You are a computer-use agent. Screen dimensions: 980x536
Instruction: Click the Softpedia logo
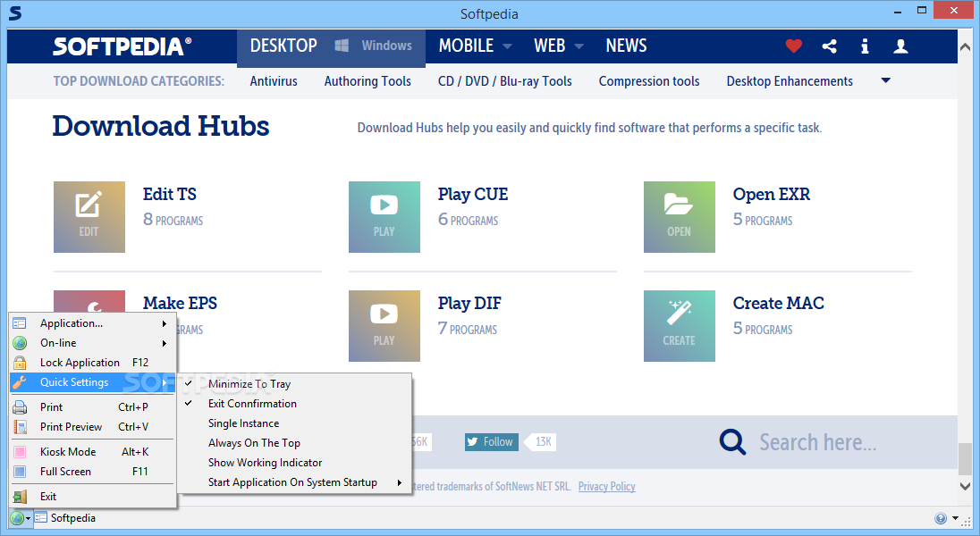(122, 46)
